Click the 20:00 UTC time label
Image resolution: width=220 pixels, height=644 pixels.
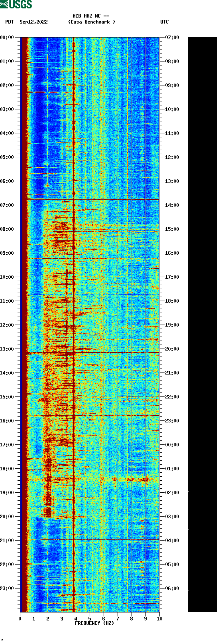coord(172,349)
